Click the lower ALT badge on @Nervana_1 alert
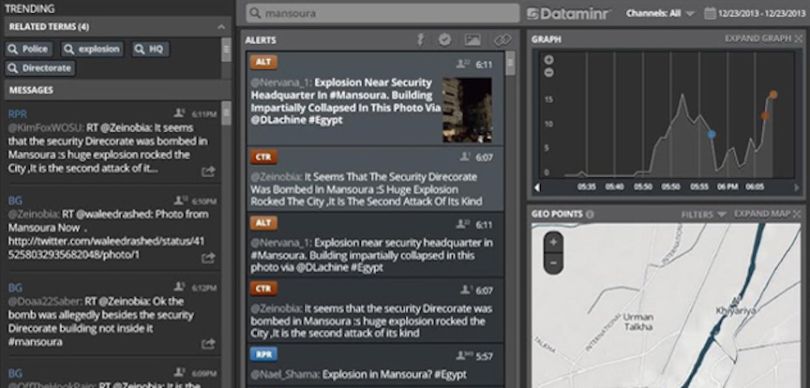 (263, 223)
